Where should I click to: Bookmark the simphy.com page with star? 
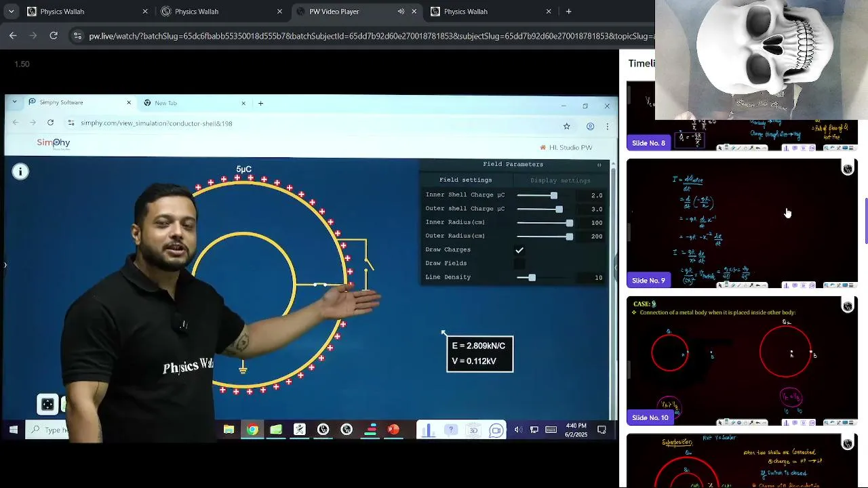point(567,126)
